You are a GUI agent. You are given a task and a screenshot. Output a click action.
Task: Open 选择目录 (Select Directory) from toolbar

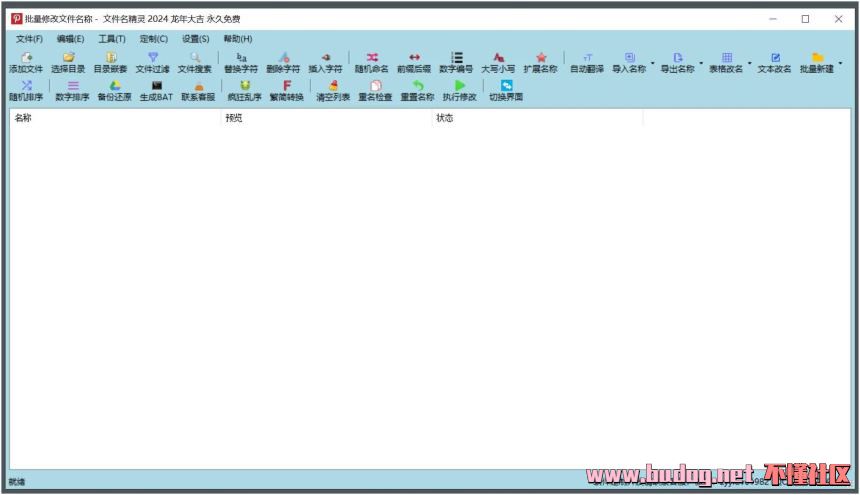coord(68,63)
